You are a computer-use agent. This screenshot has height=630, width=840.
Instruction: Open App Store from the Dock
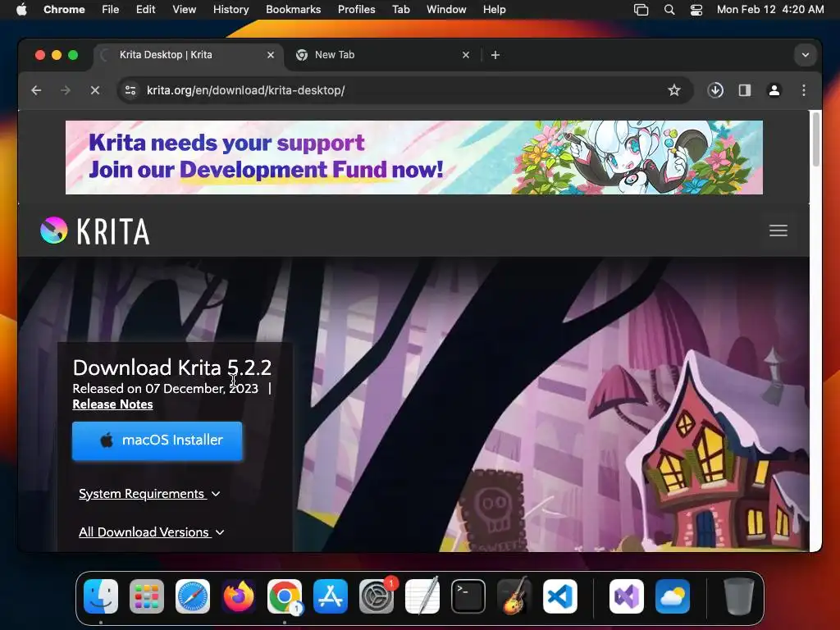tap(331, 596)
